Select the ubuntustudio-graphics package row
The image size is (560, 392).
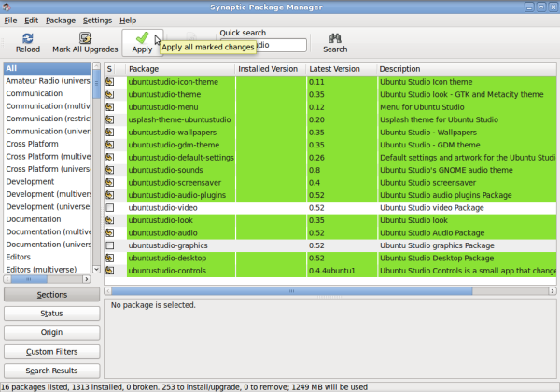click(x=330, y=245)
